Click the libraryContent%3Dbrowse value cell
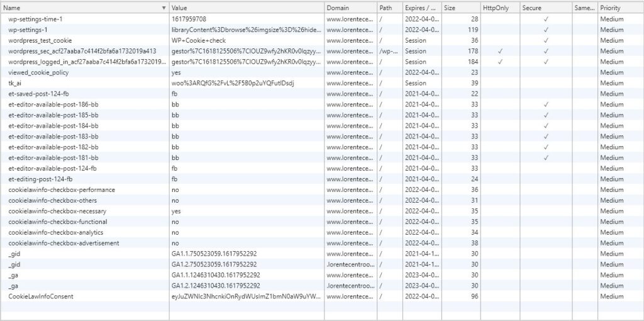The image size is (644, 321). click(247, 30)
